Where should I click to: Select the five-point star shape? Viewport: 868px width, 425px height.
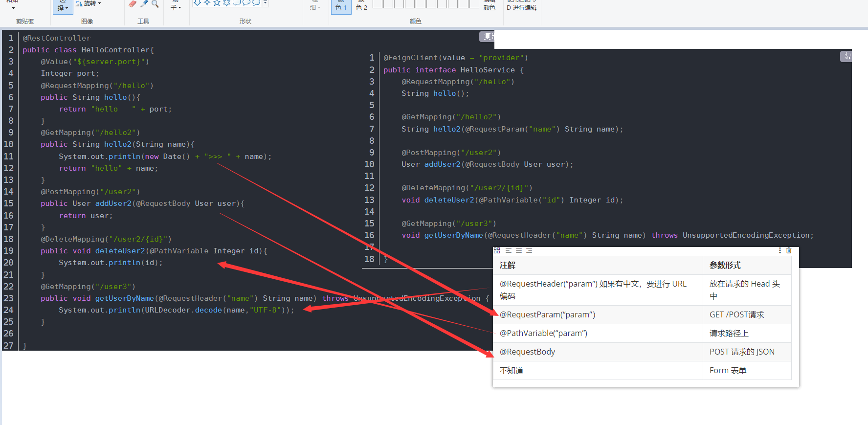point(217,3)
